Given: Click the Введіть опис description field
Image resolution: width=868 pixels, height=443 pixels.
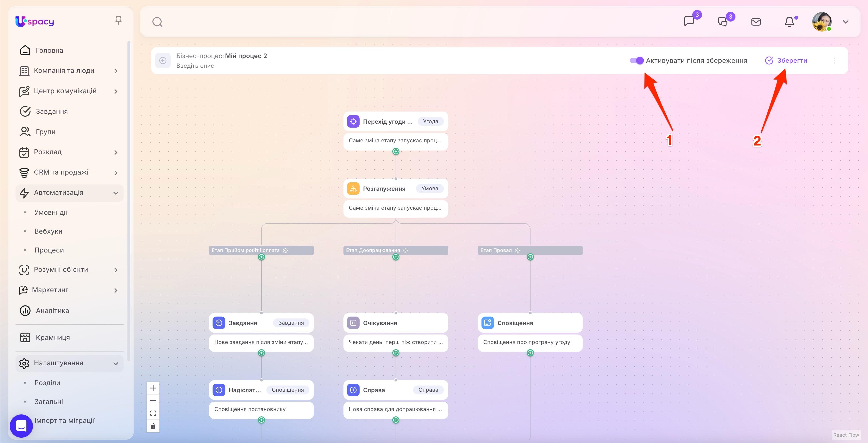Looking at the screenshot, I should click(195, 66).
